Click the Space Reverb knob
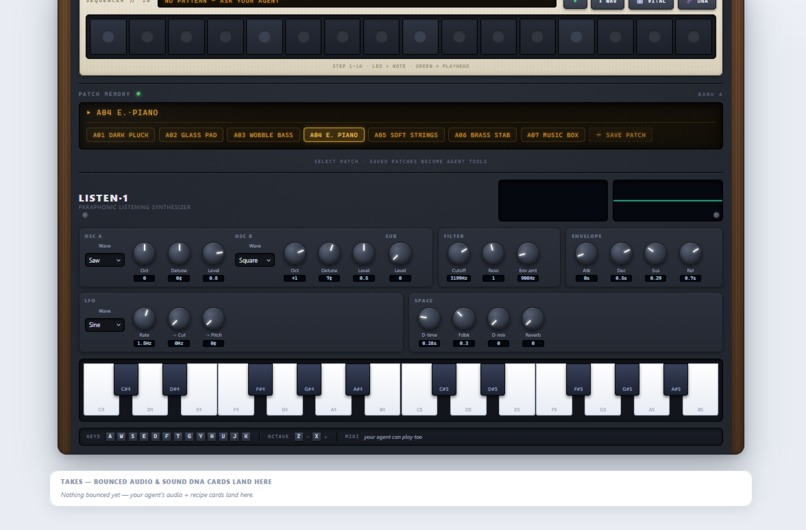This screenshot has height=530, width=806. pyautogui.click(x=533, y=319)
